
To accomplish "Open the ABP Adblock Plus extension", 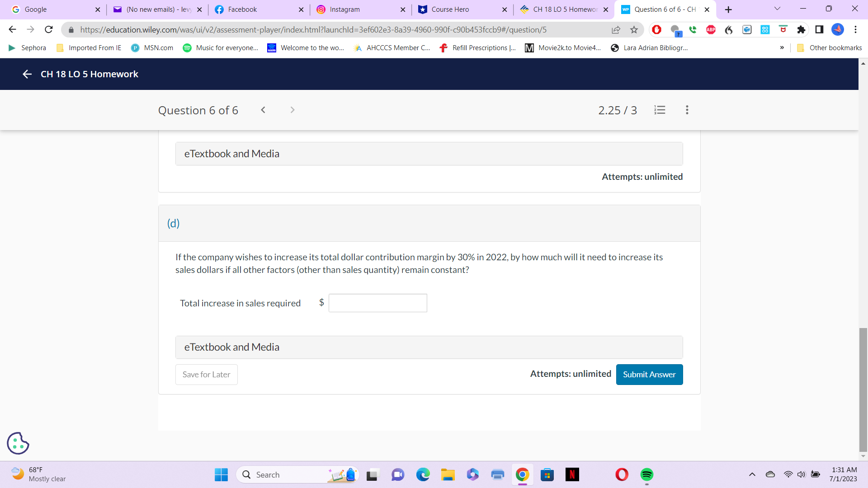I will [710, 30].
